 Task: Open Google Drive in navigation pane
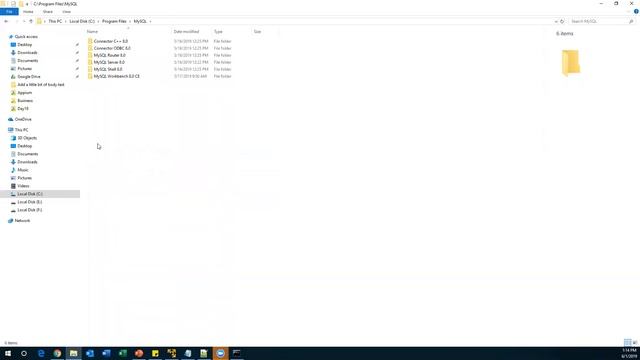point(29,77)
